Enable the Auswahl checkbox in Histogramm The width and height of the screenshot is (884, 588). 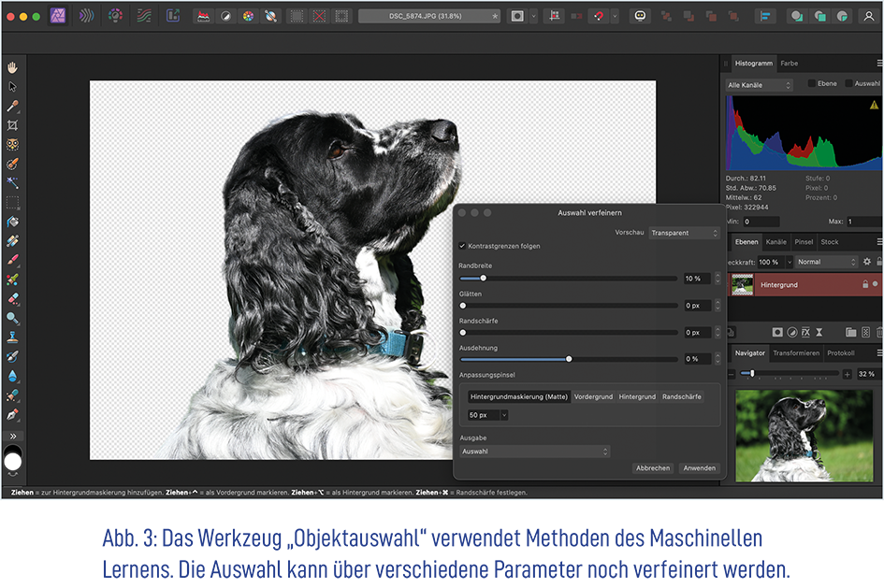(x=849, y=84)
